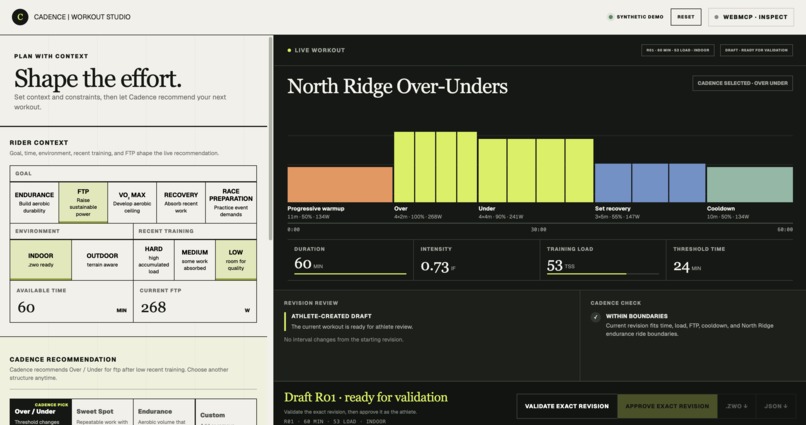Click the first yellow Over interval bar
This screenshot has height=425, width=806.
[x=404, y=167]
